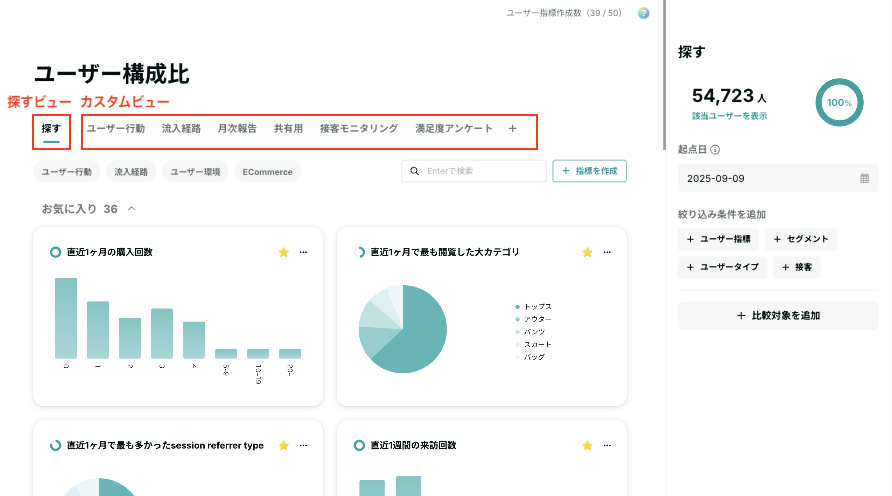Open ellipsis menu on 直近1週間の来訪回数 card
Viewport: 892px width, 496px height.
607,445
